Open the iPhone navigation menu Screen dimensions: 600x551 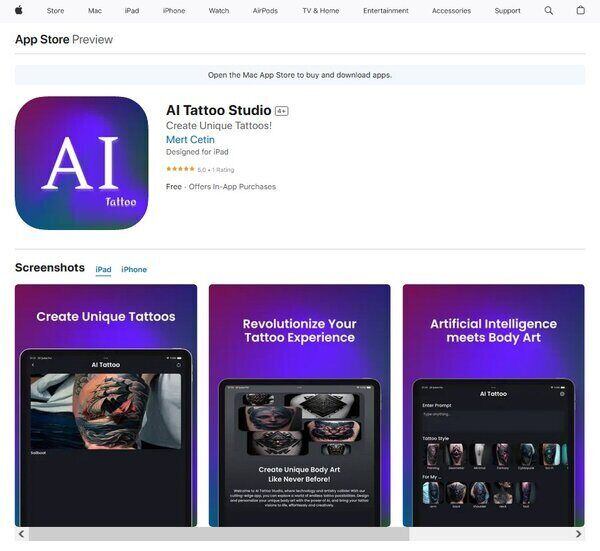[174, 11]
